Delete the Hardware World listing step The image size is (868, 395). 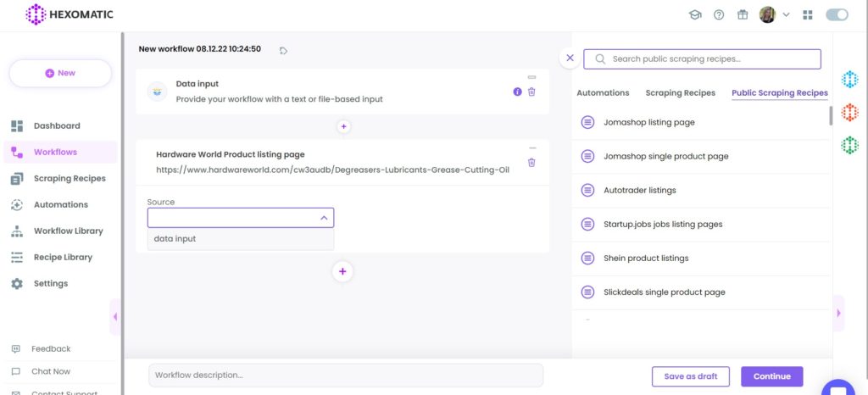click(x=531, y=163)
